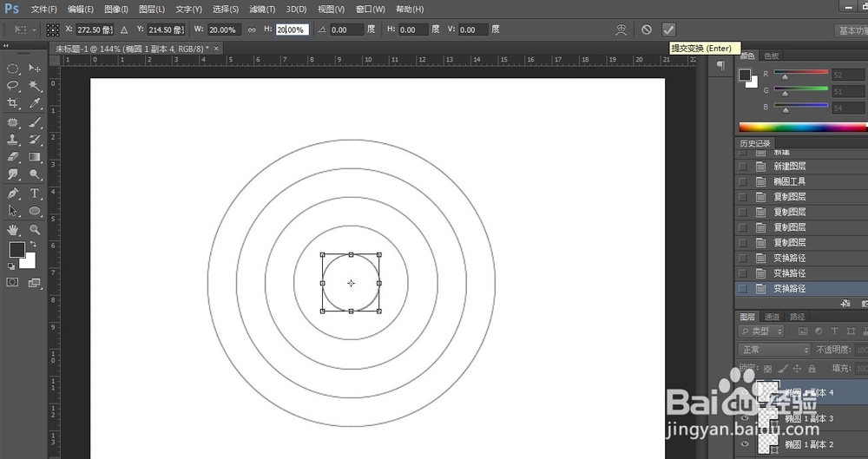Select the Magic Wand tool
868x459 pixels.
[x=35, y=85]
